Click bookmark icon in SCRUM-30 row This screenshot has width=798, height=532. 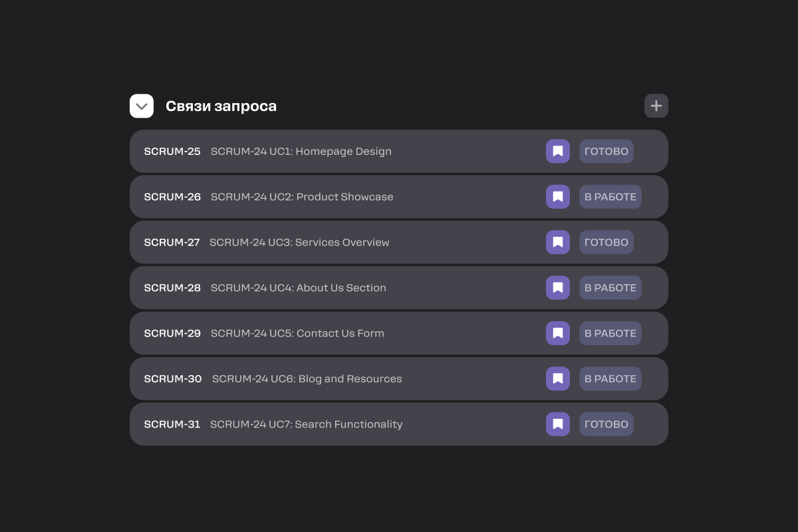[558, 378]
